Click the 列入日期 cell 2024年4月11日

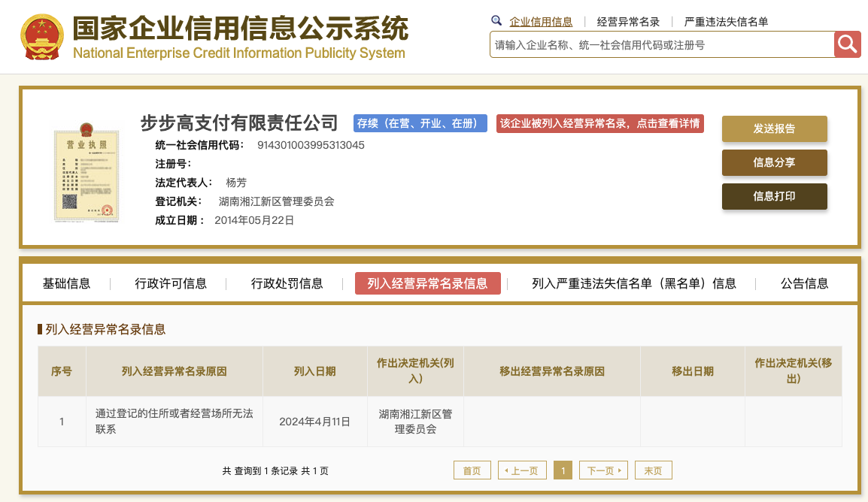coord(314,422)
